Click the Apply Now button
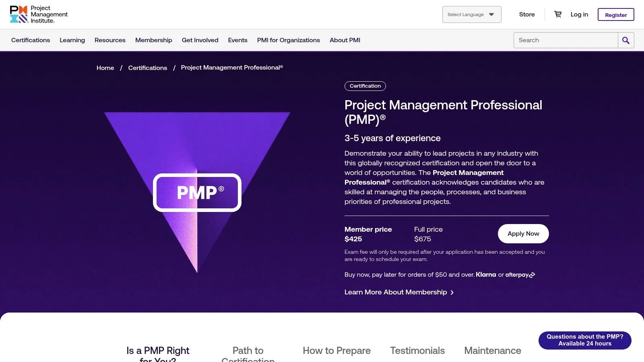644x362 pixels. [523, 234]
